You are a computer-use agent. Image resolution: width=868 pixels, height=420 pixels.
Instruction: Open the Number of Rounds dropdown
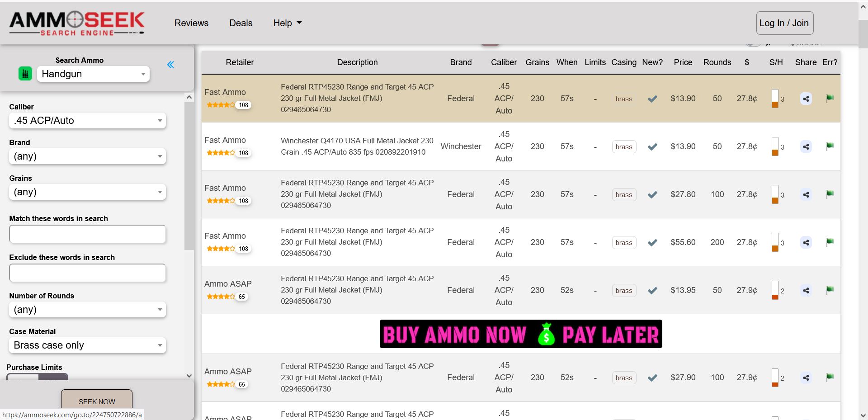click(87, 310)
